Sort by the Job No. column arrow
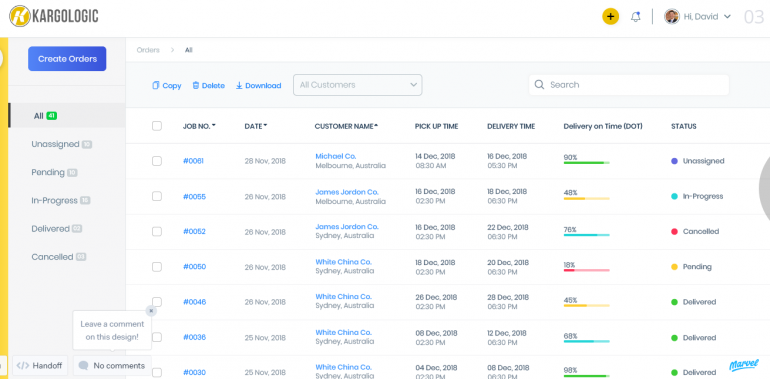 [214, 126]
